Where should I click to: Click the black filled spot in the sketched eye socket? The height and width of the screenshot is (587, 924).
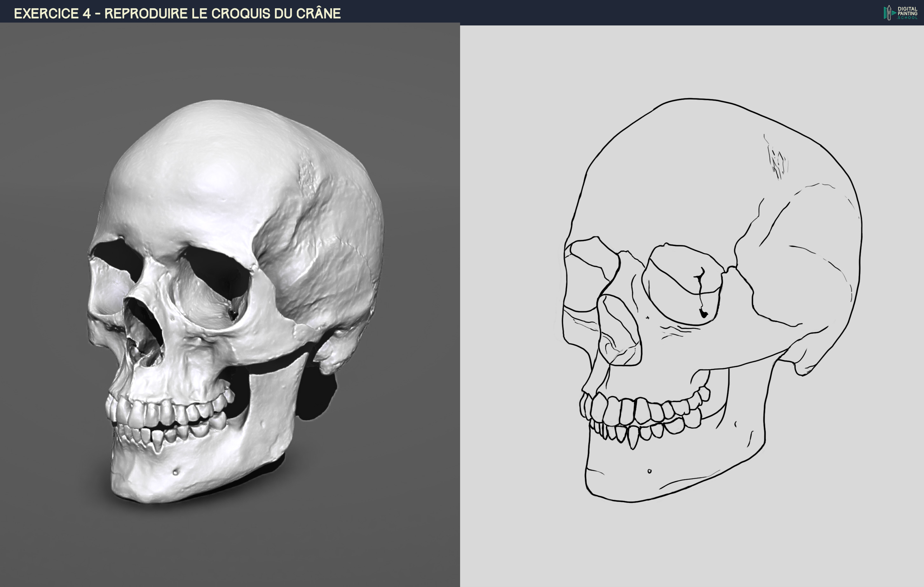point(703,314)
